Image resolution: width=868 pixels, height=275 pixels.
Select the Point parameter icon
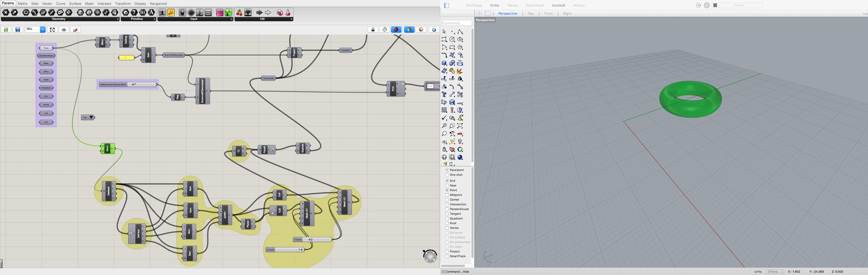coord(6,13)
